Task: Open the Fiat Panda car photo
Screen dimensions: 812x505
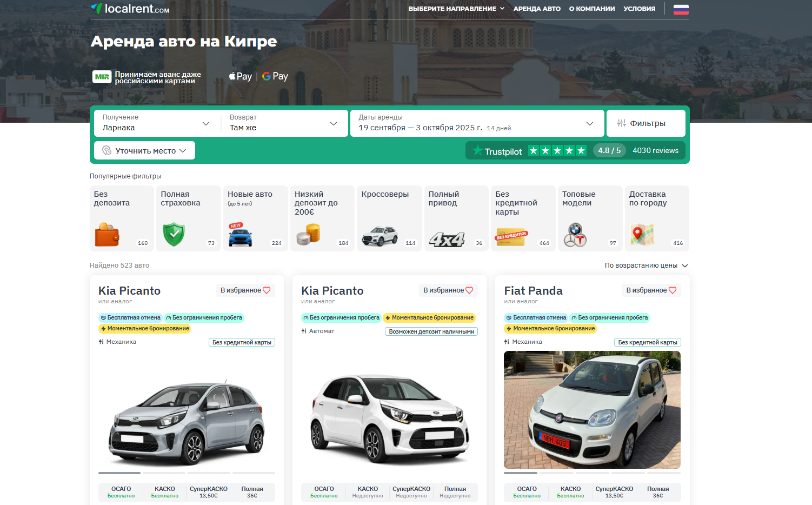Action: (x=592, y=410)
